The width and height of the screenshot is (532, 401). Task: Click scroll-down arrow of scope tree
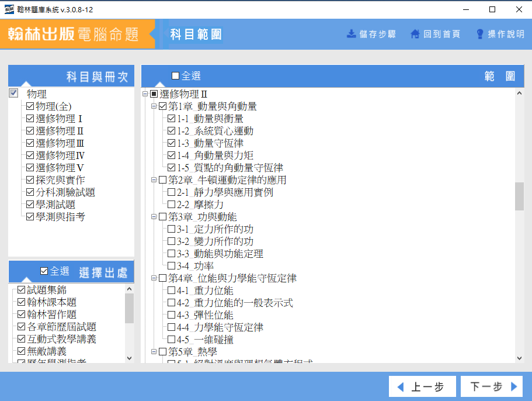click(x=519, y=358)
